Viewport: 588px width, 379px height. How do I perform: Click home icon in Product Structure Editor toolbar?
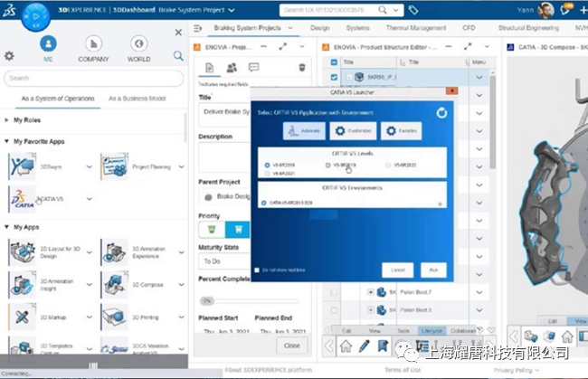click(346, 346)
